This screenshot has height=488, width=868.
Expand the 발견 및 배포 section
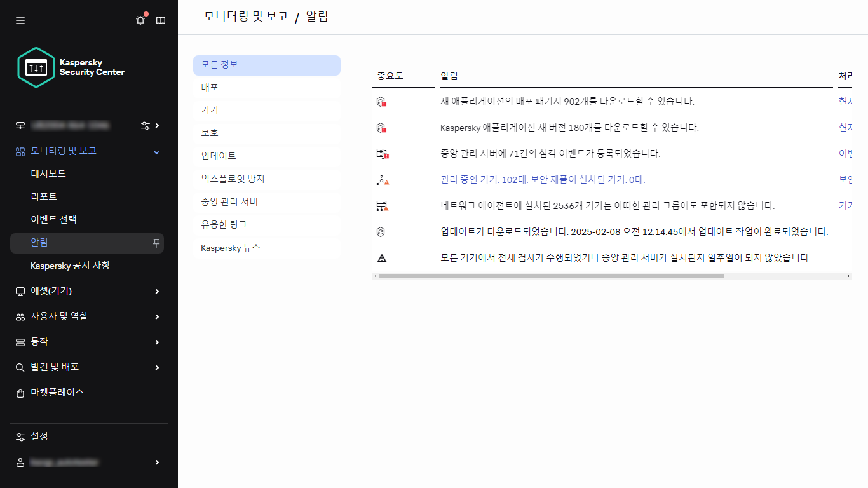click(x=156, y=367)
